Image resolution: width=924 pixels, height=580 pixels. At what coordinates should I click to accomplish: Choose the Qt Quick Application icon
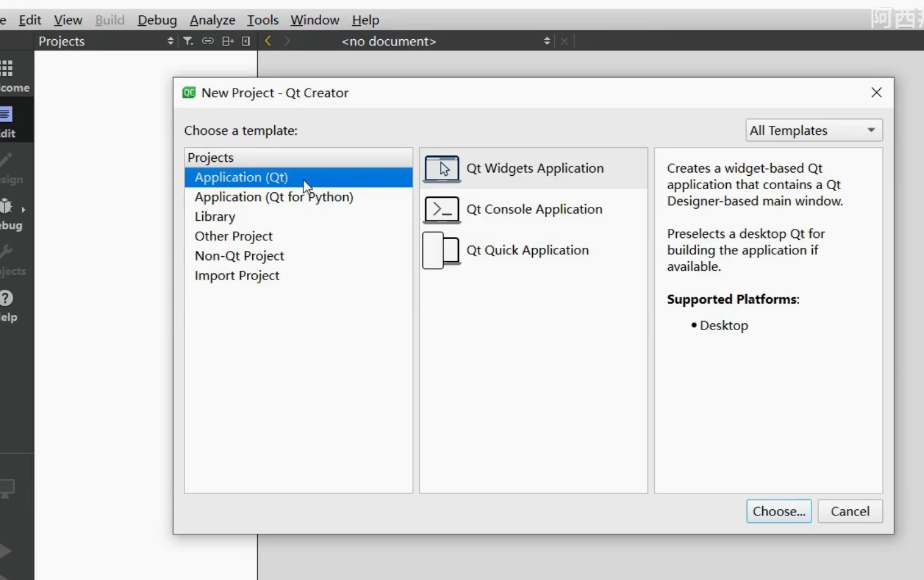[441, 250]
